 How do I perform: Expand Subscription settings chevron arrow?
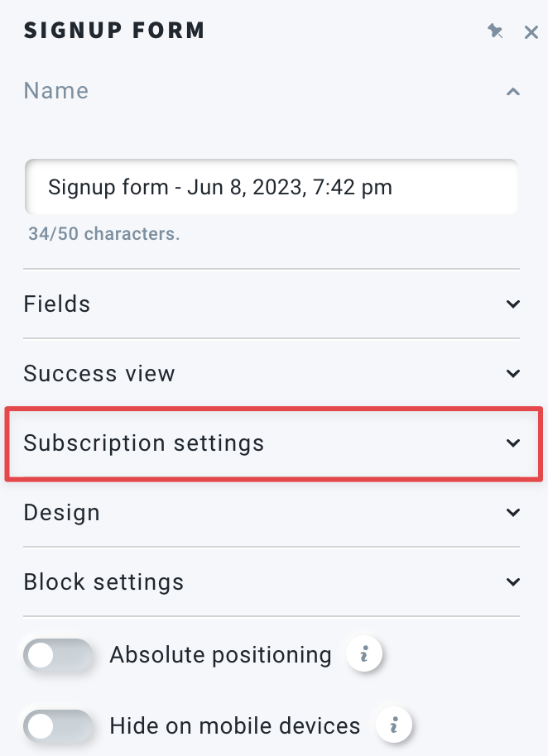512,443
